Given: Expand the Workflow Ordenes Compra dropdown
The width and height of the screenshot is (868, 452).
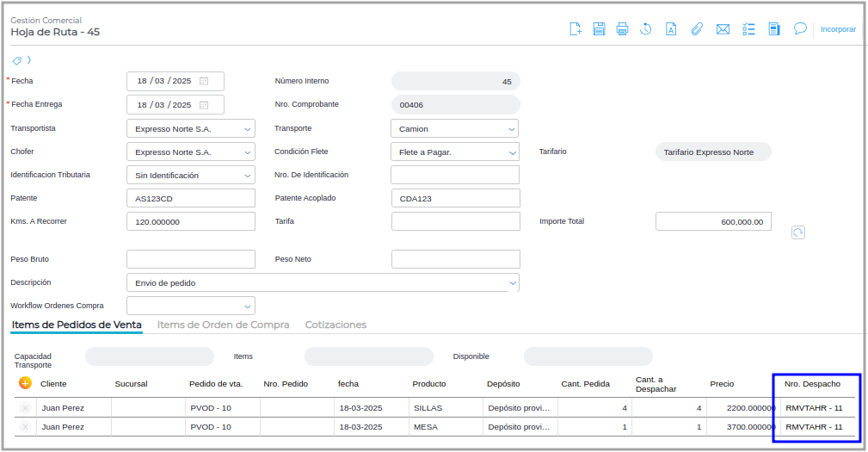Looking at the screenshot, I should pyautogui.click(x=248, y=306).
